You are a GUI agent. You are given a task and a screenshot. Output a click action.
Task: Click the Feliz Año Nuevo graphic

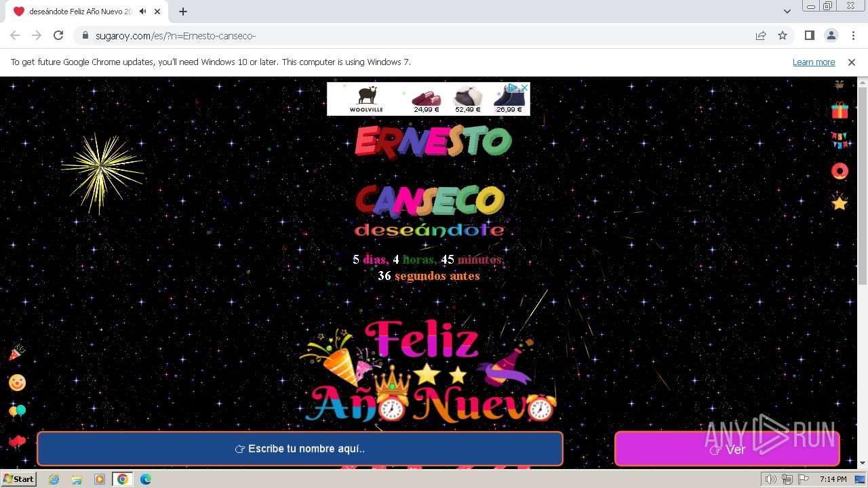(x=429, y=371)
